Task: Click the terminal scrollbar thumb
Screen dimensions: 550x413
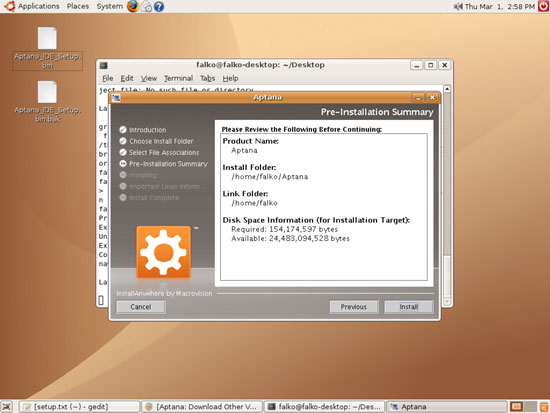Action: point(447,276)
